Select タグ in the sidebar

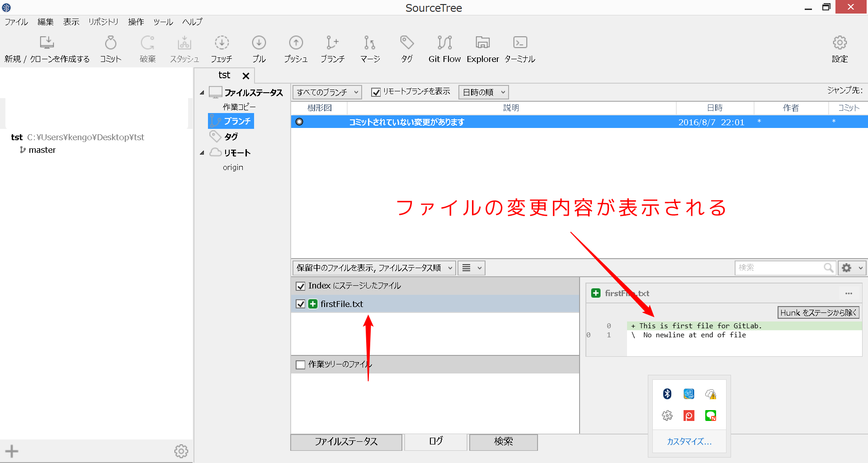click(x=231, y=137)
